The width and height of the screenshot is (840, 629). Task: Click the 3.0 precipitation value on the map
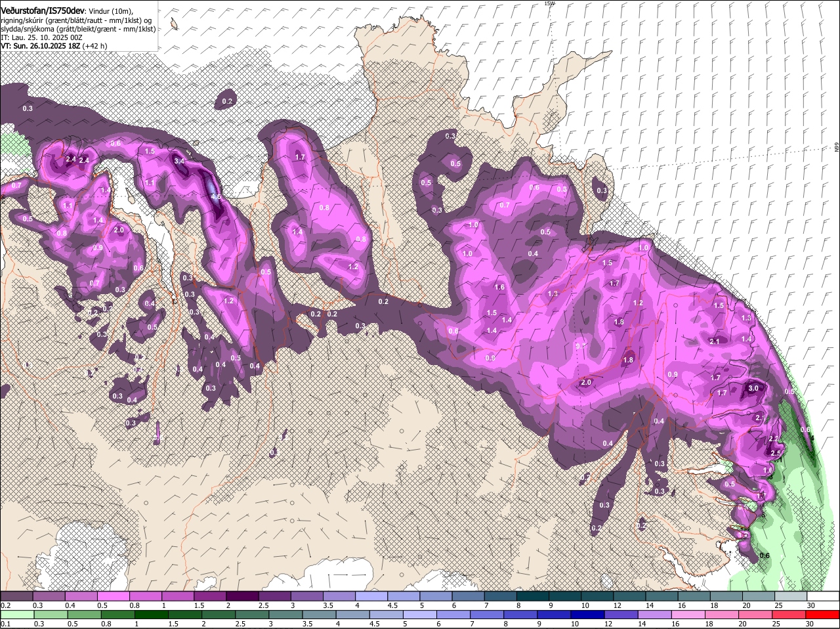click(x=753, y=389)
